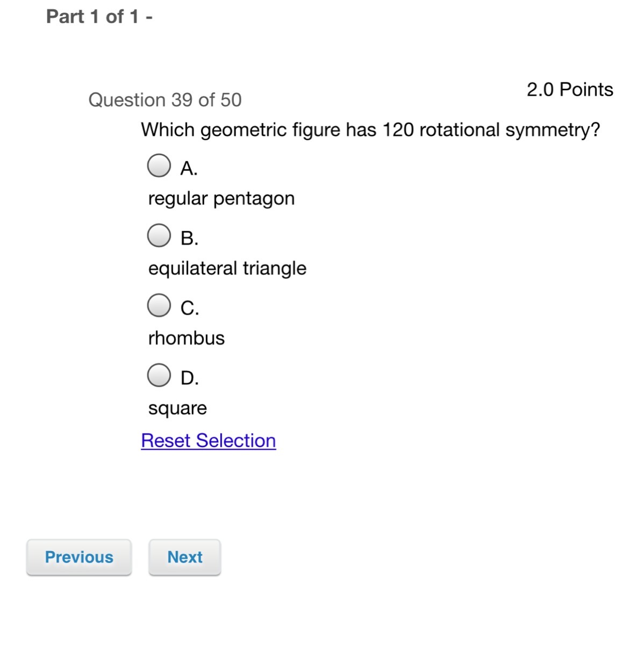Go to the Previous question
Image resolution: width=644 pixels, height=645 pixels.
coord(79,557)
